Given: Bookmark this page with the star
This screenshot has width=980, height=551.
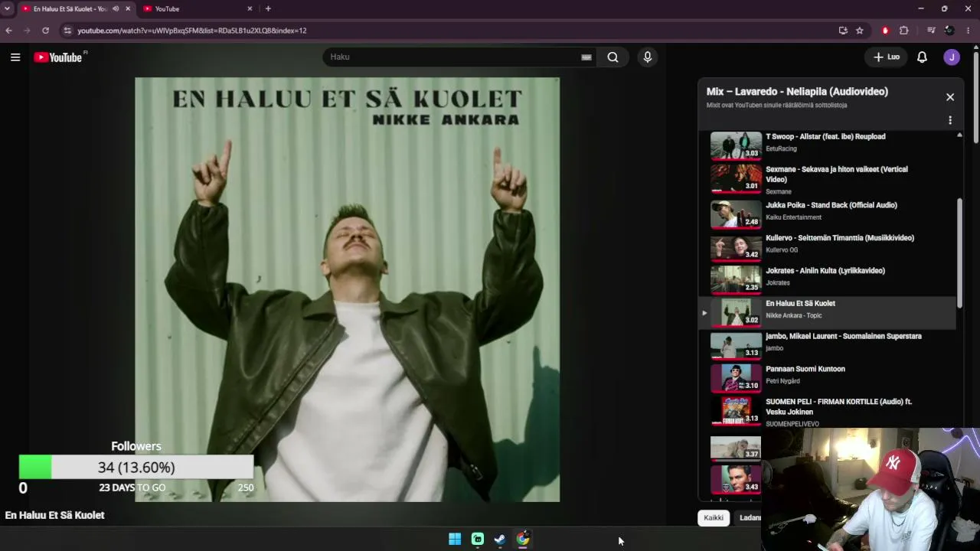Looking at the screenshot, I should pyautogui.click(x=860, y=31).
